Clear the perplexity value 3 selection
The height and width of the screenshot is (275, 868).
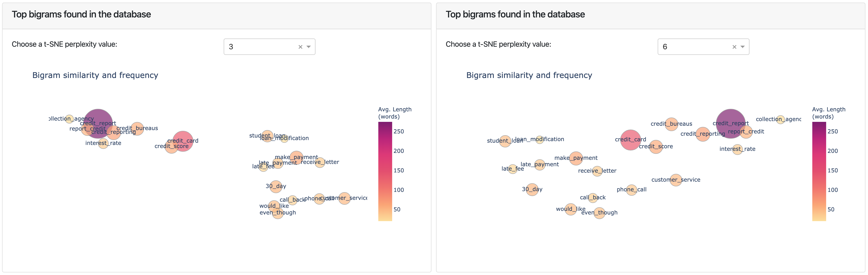(301, 47)
